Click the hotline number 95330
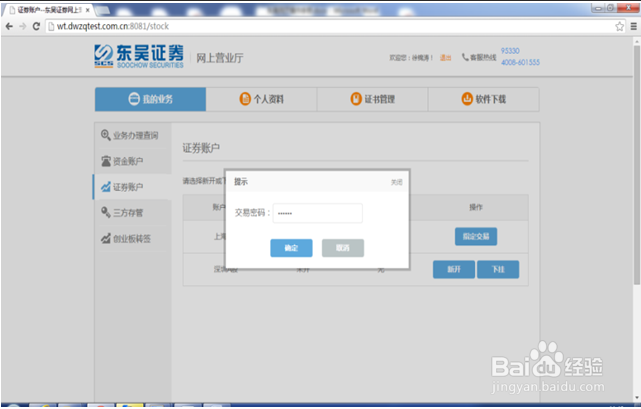 (510, 51)
